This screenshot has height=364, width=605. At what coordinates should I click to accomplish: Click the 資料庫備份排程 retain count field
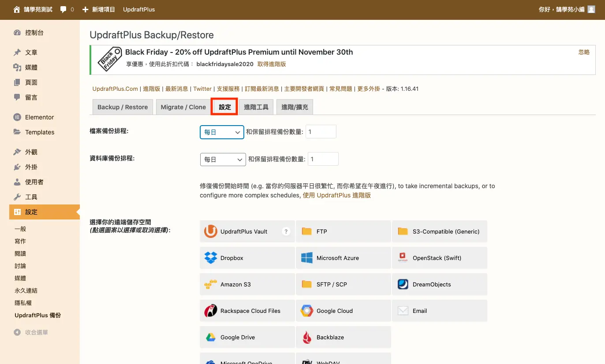click(323, 159)
